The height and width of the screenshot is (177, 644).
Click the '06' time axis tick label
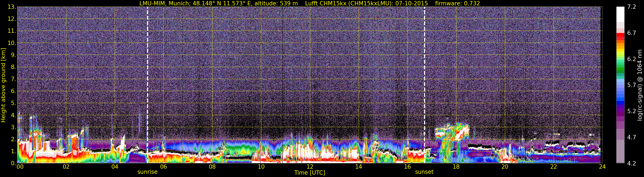click(164, 167)
